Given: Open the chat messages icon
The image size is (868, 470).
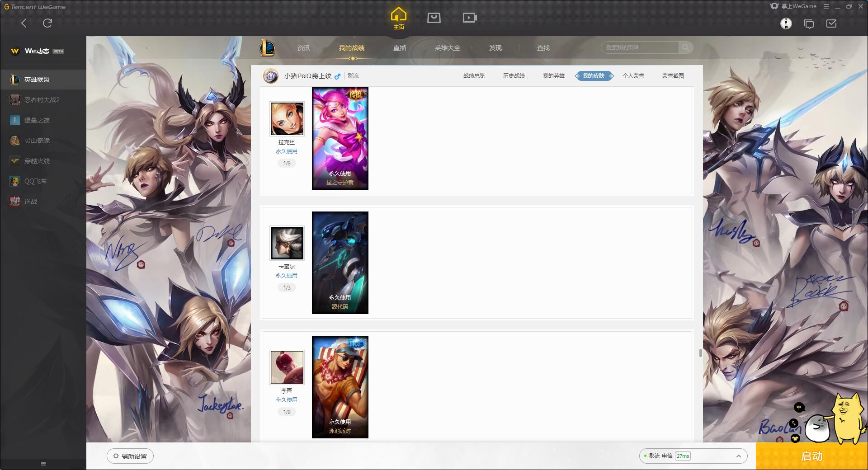Looking at the screenshot, I should pos(809,24).
